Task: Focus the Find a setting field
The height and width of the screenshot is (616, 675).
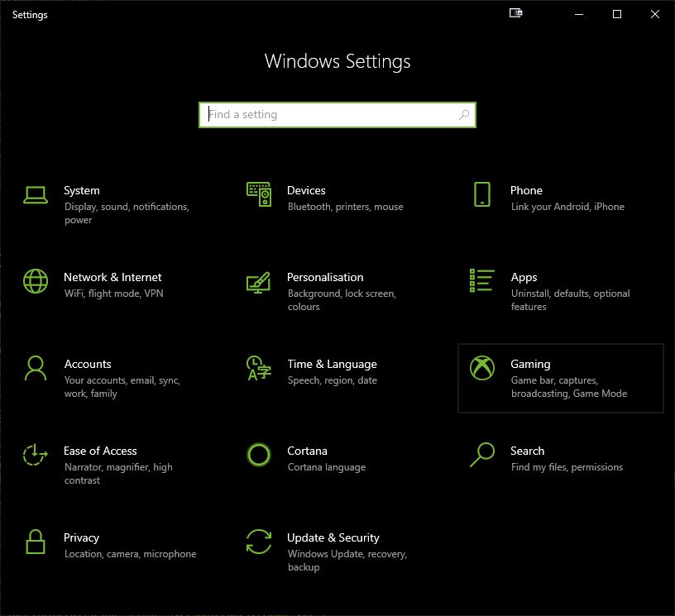Action: 337,115
